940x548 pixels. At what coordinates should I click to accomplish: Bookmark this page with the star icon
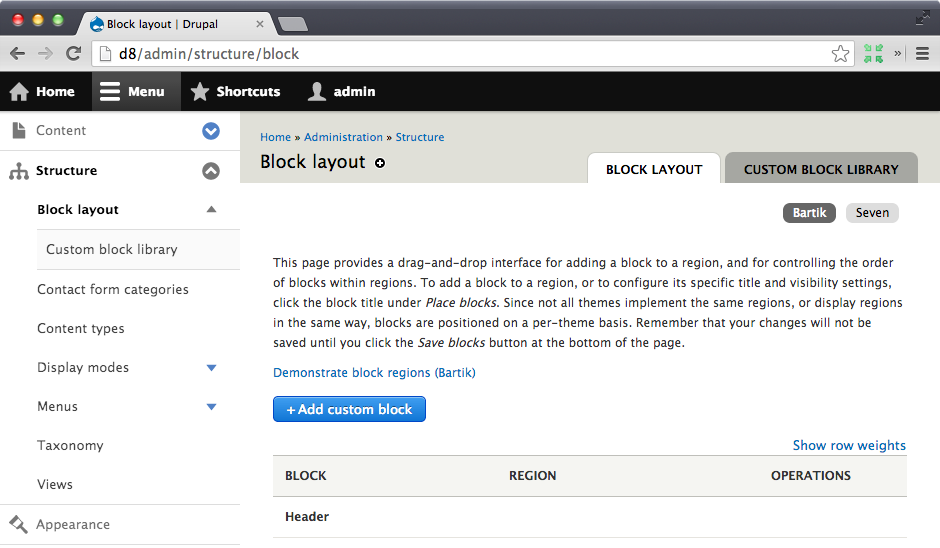pos(840,54)
